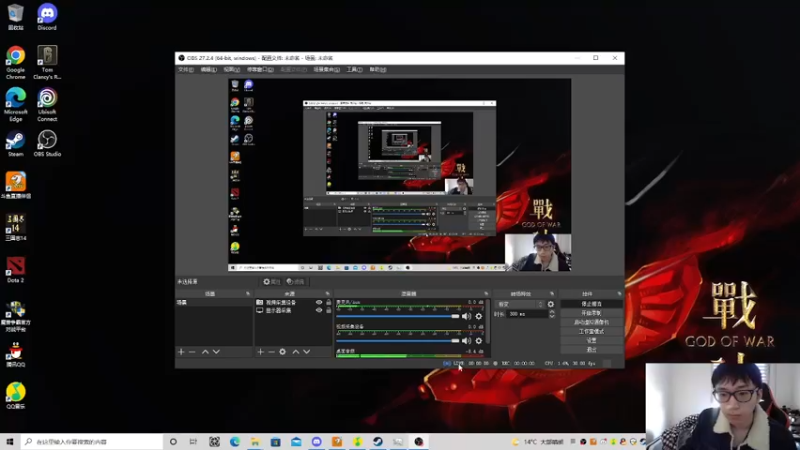This screenshot has width=800, height=450.
Task: Select the Steam desktop icon
Action: coord(15,144)
